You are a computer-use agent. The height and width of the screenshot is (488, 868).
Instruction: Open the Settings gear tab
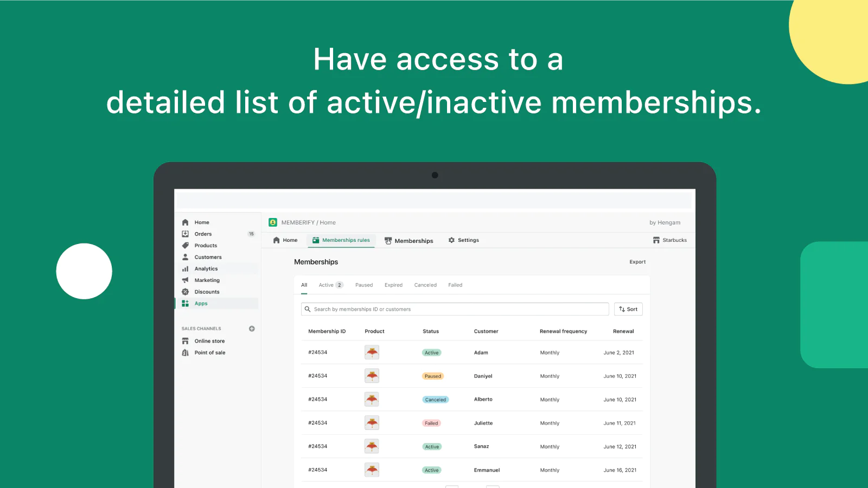pos(463,240)
